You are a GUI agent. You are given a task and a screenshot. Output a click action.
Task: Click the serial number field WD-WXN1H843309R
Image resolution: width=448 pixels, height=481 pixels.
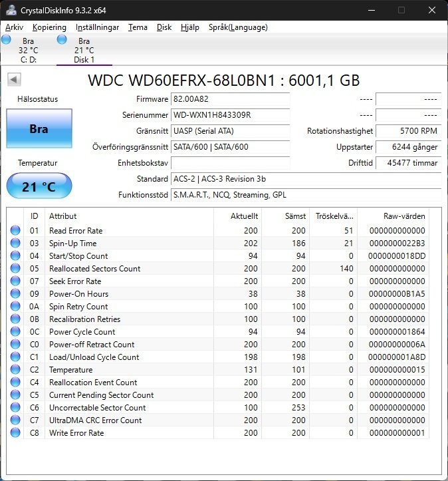pyautogui.click(x=230, y=115)
